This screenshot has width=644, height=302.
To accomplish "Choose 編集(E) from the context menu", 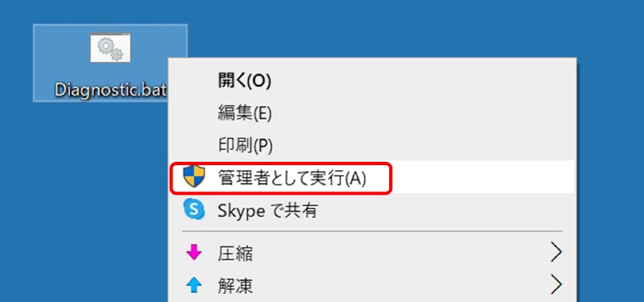I will (245, 113).
